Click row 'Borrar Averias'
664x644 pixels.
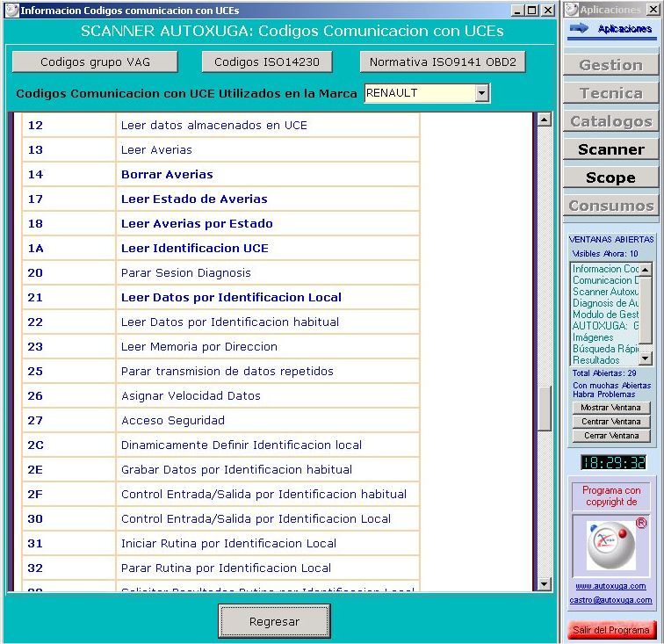click(x=220, y=174)
